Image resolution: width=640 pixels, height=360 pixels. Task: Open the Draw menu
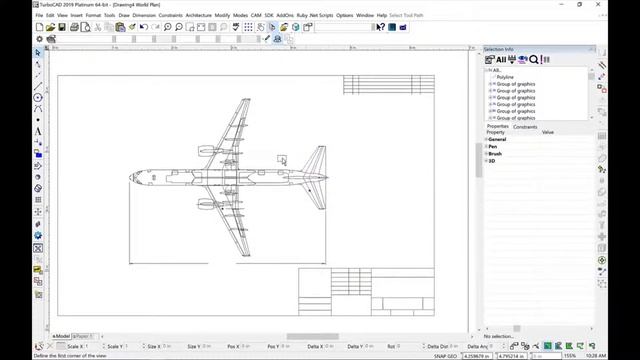point(124,15)
